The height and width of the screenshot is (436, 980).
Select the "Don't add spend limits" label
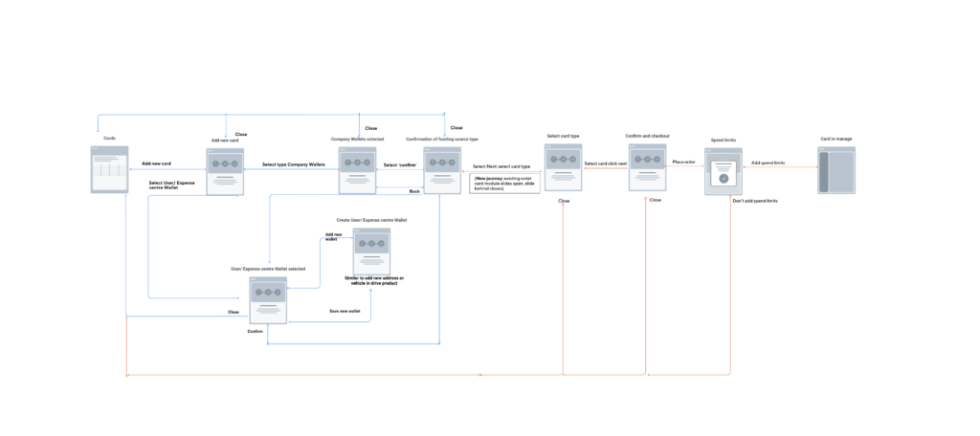point(755,201)
